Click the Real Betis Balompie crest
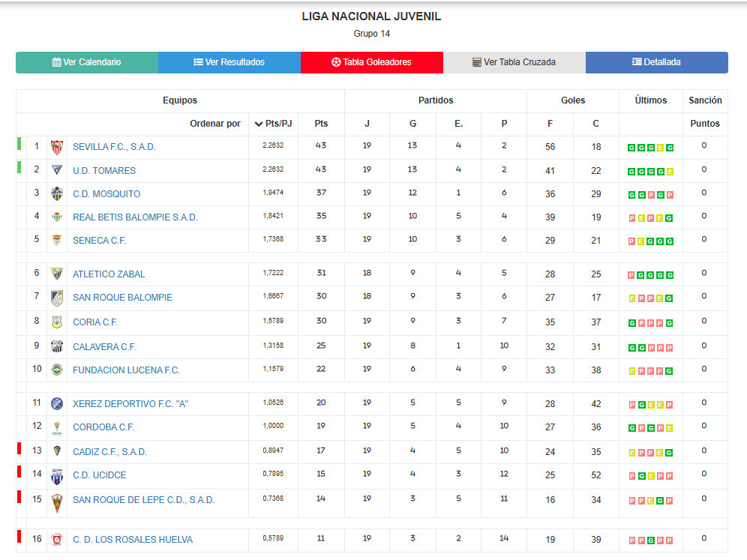 point(57,217)
